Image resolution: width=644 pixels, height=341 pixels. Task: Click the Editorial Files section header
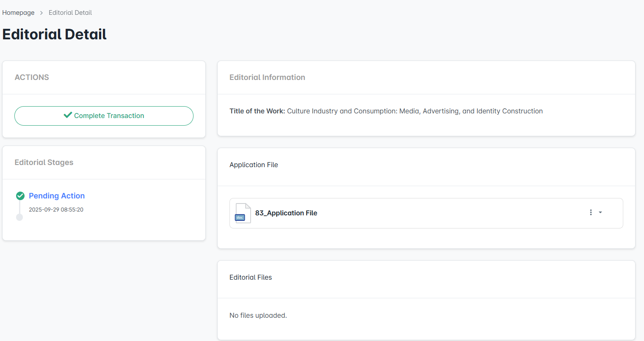pos(251,278)
